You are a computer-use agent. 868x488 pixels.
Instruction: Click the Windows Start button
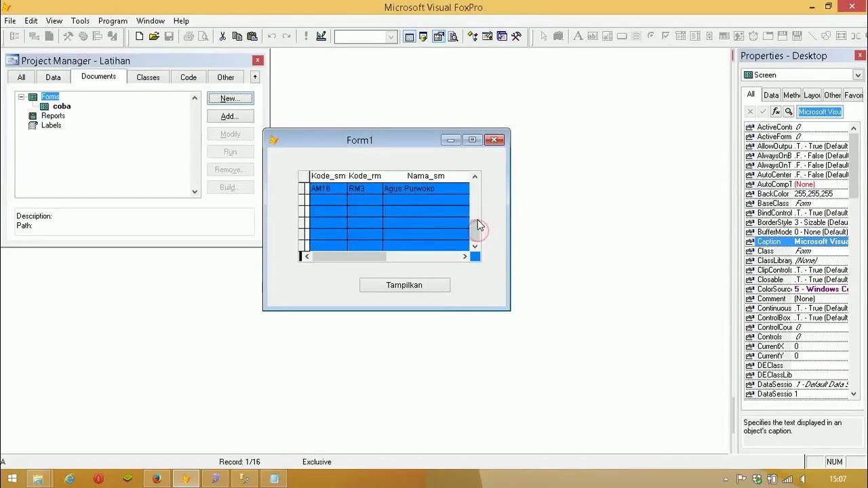[x=12, y=479]
